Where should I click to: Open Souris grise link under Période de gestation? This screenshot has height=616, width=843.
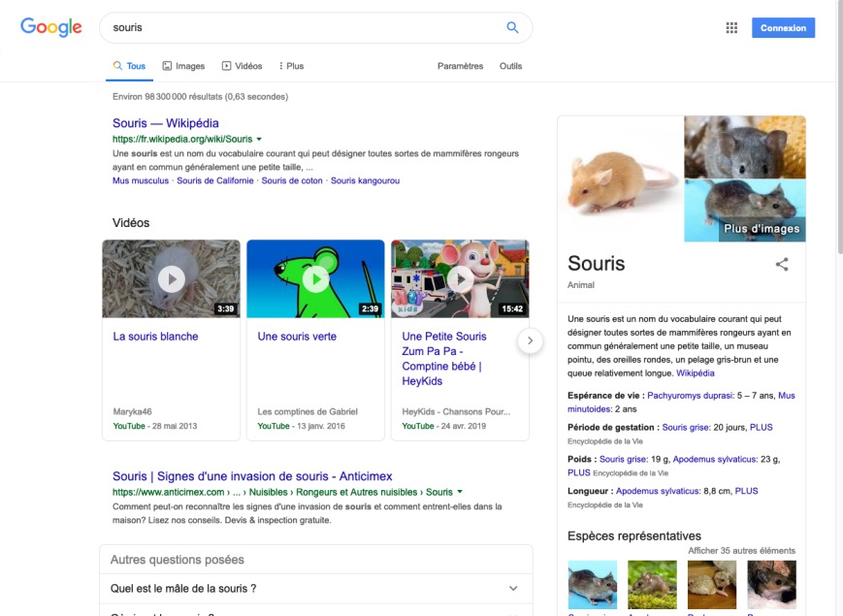tap(686, 428)
